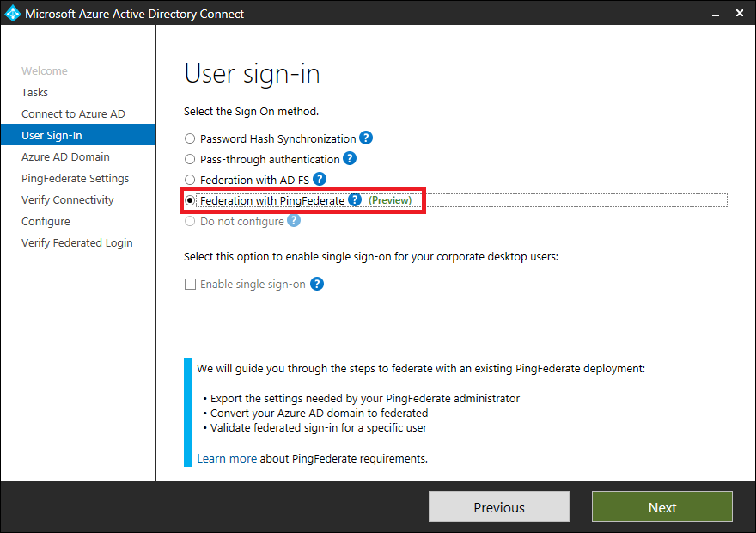Click the Previous button

click(498, 506)
